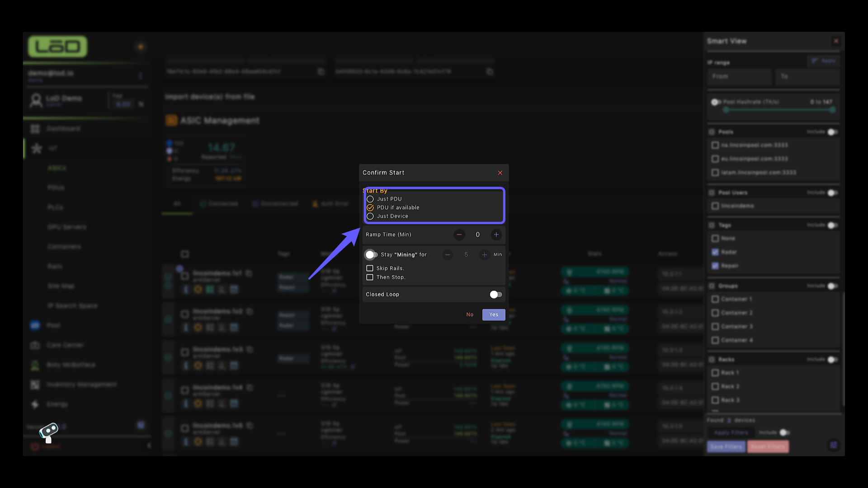Collapse the sidebar with arrow icon
Image resolution: width=868 pixels, height=488 pixels.
pyautogui.click(x=149, y=446)
